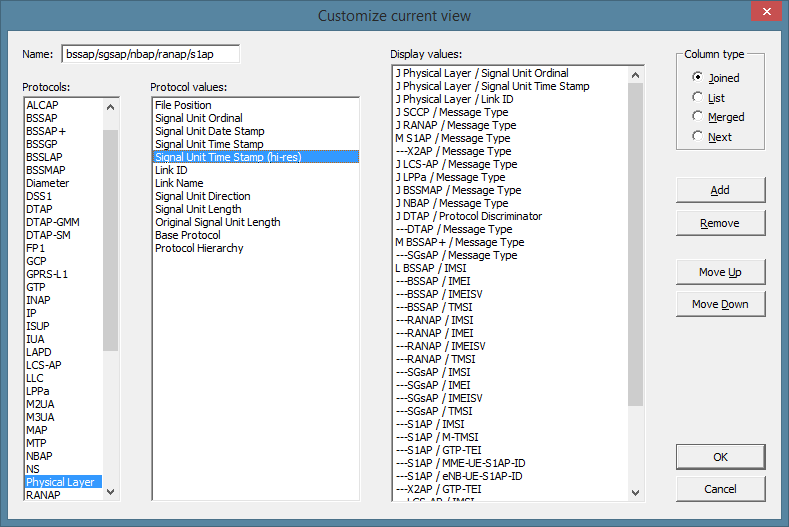This screenshot has width=789, height=527.
Task: Select M BSSAP+ / Message Type row
Action: [x=510, y=242]
